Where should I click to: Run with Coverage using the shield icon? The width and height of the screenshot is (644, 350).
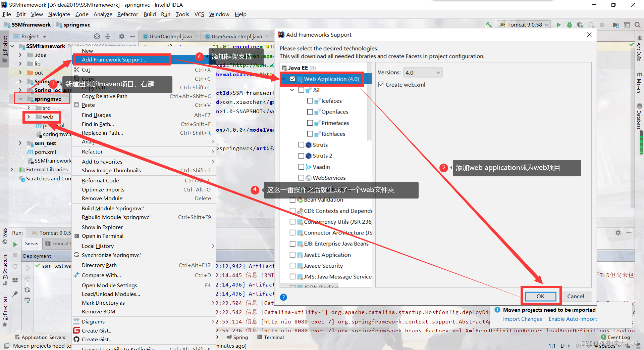click(580, 25)
